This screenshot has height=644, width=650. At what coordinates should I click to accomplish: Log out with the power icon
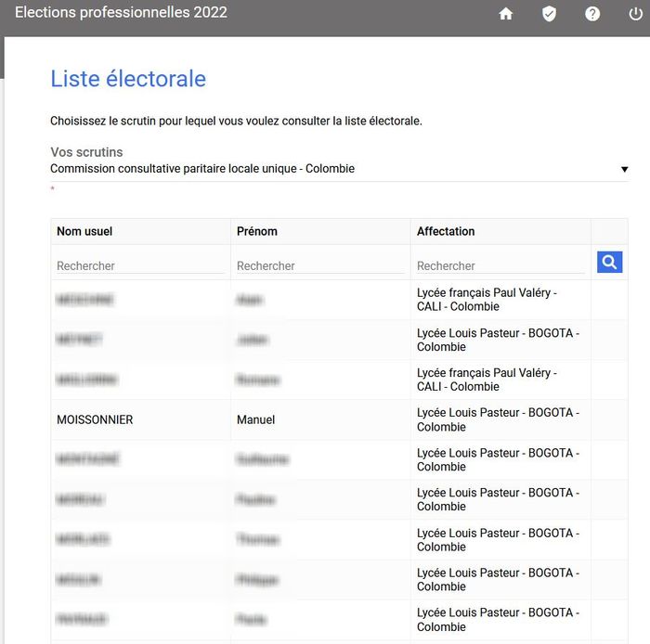pyautogui.click(x=635, y=14)
